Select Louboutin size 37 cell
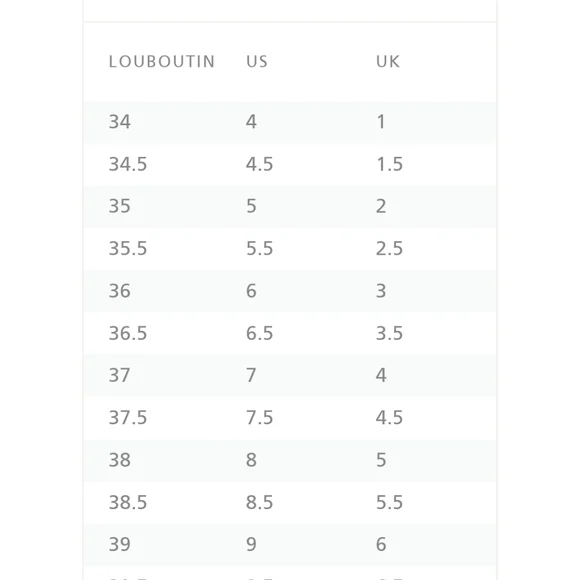580x580 pixels. click(x=119, y=375)
